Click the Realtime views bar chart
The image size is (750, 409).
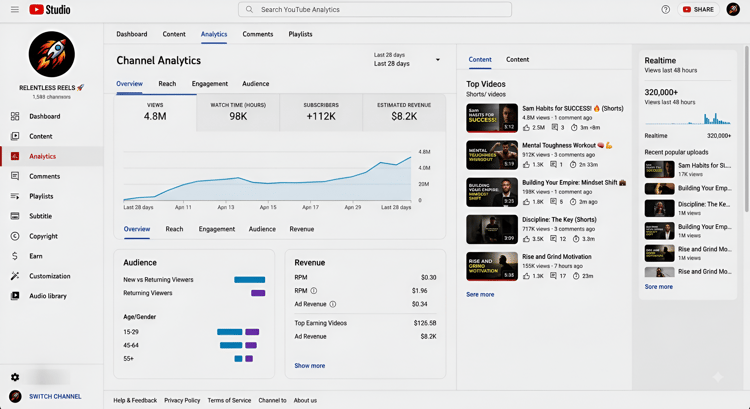point(688,118)
